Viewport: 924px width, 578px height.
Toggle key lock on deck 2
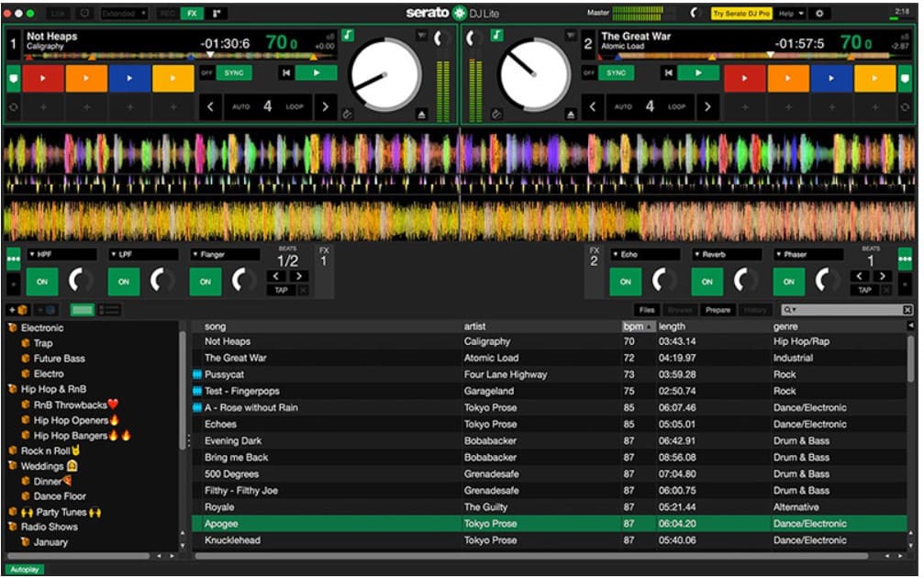tap(496, 36)
